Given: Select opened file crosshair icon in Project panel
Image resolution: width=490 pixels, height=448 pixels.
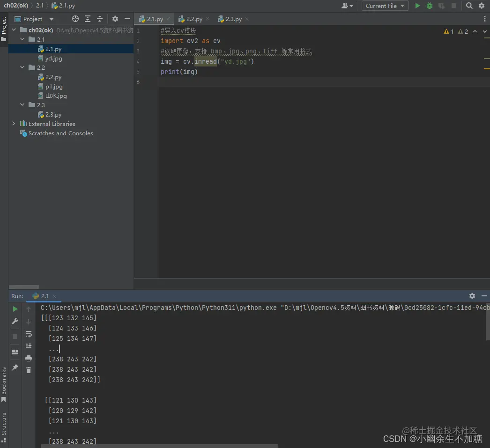Looking at the screenshot, I should (x=75, y=19).
